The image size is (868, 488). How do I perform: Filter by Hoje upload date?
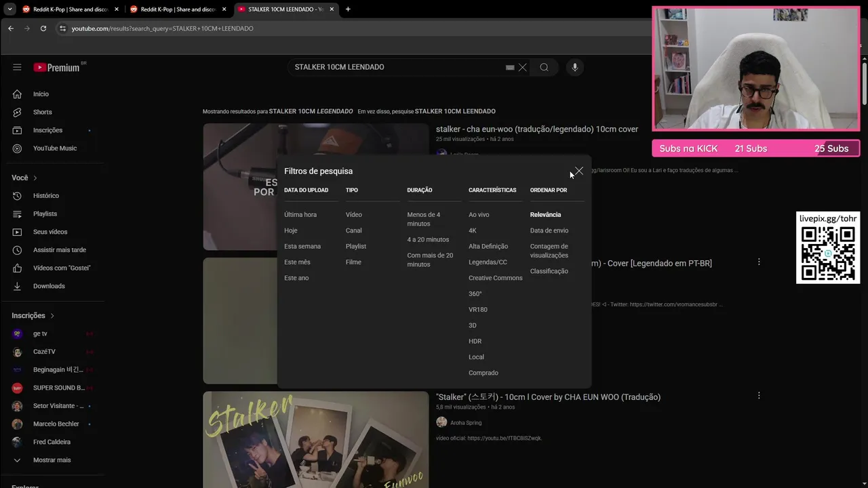click(x=291, y=230)
